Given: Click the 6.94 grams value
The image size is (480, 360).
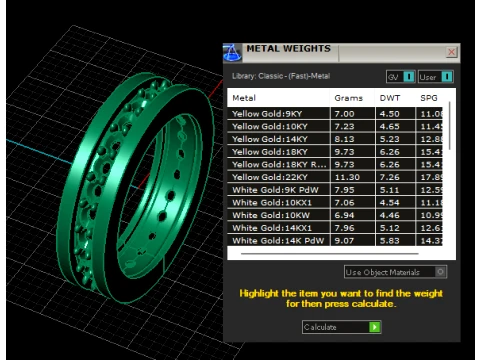Looking at the screenshot, I should click(344, 215).
